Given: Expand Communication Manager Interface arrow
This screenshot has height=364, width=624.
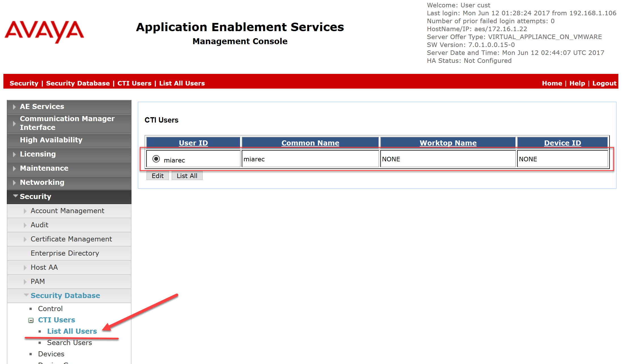Looking at the screenshot, I should point(14,123).
